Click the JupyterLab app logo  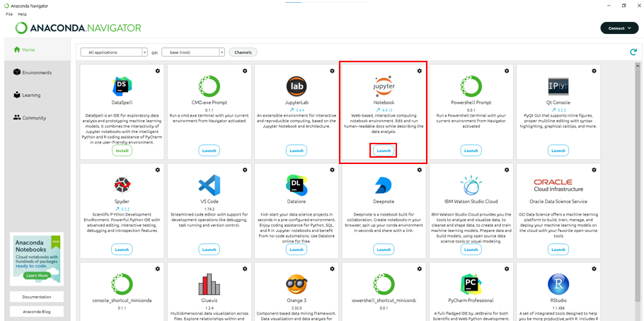pos(297,86)
